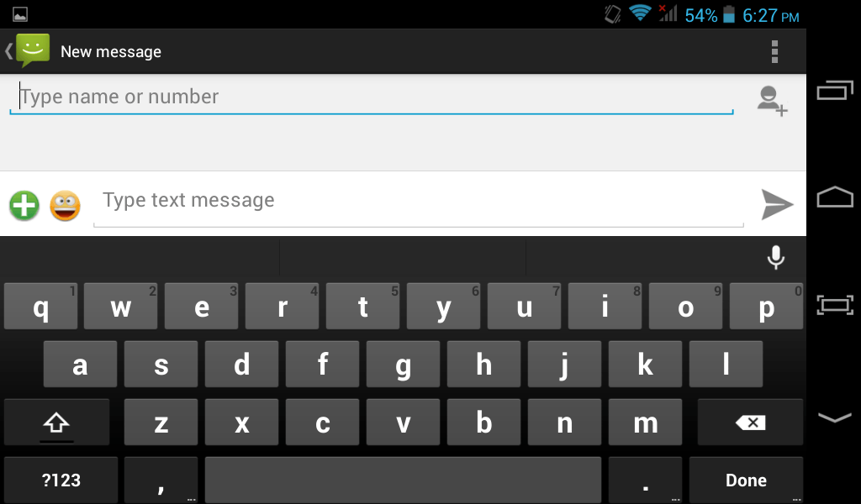The height and width of the screenshot is (504, 861).
Task: Go back via the Messaging app icon
Action: (28, 51)
